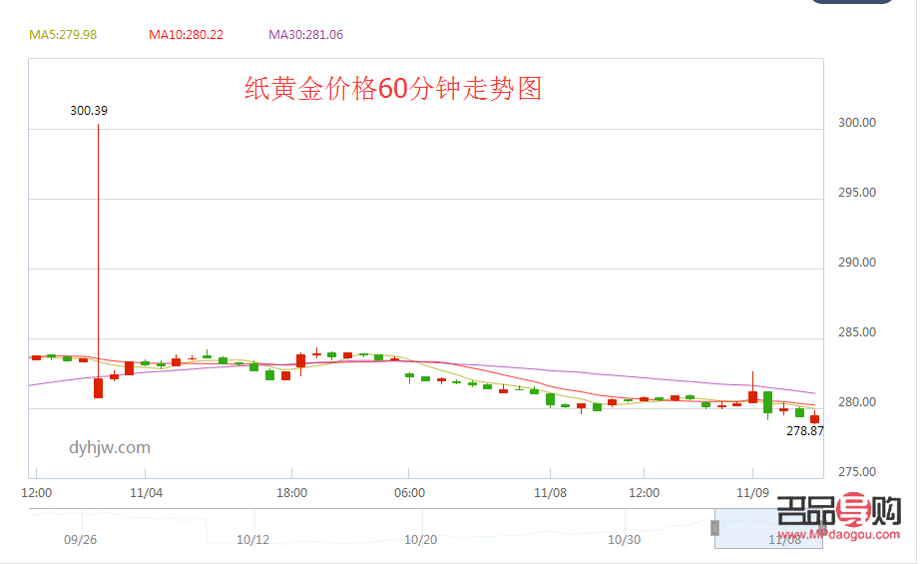This screenshot has height=564, width=924.
Task: Click the 06:00 x-axis time label
Action: pyautogui.click(x=409, y=493)
